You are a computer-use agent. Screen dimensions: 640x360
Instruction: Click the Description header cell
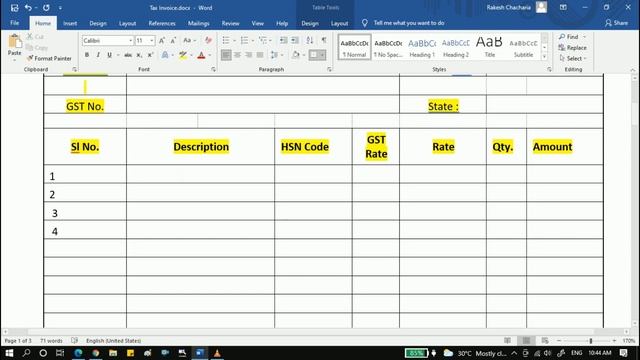[200, 147]
